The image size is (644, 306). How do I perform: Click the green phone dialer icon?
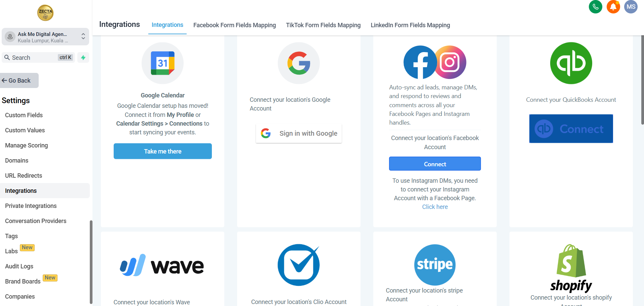[x=595, y=7]
